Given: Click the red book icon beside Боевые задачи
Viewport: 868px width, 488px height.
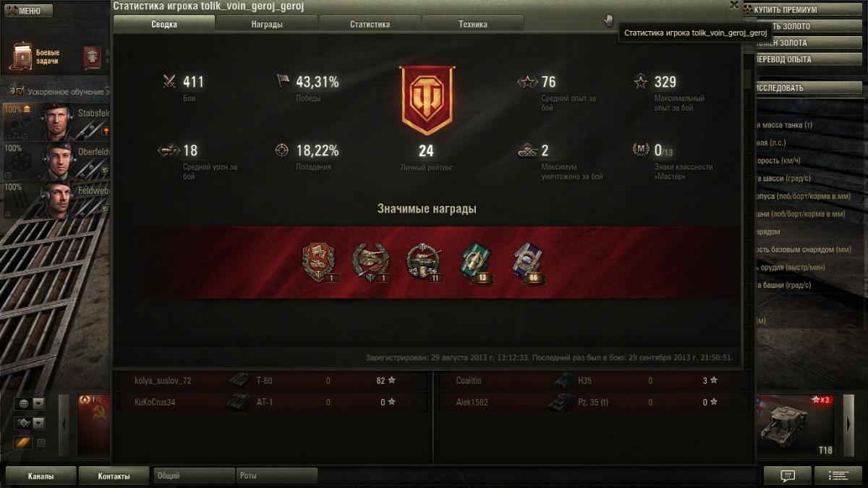Looking at the screenshot, I should pyautogui.click(x=93, y=56).
